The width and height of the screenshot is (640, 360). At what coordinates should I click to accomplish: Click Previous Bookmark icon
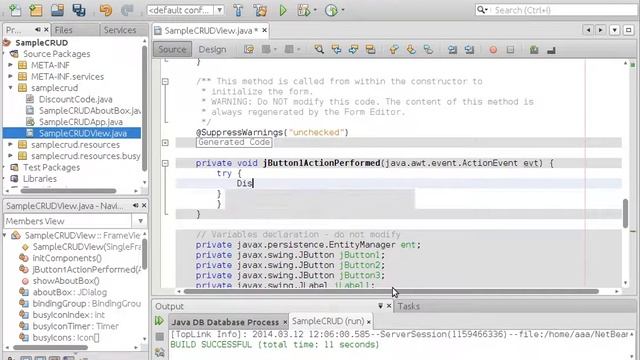(394, 49)
